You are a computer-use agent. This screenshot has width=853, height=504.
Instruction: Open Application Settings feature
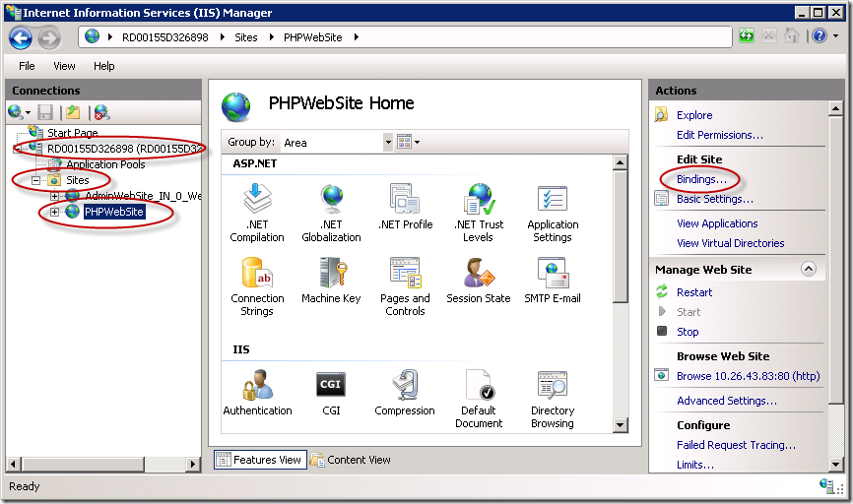(x=553, y=213)
